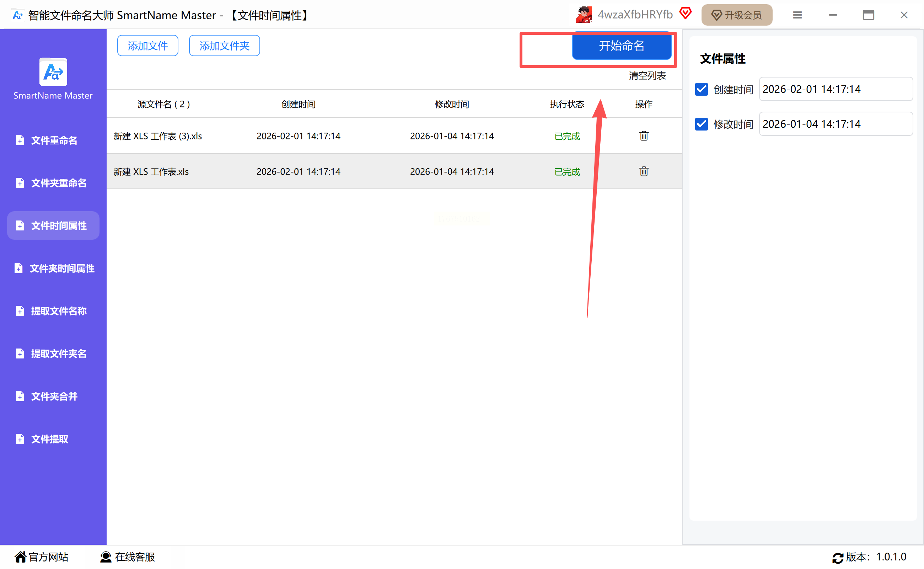Click the 修改时间 date input field
The width and height of the screenshot is (924, 569).
click(835, 124)
